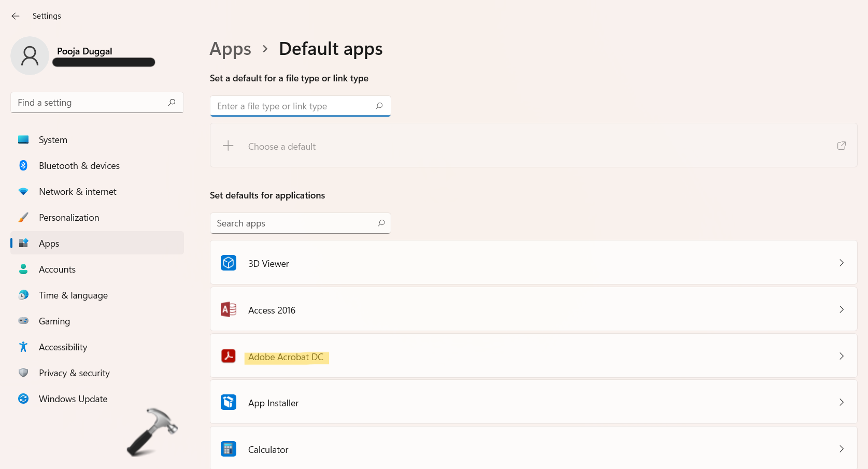Image resolution: width=868 pixels, height=469 pixels.
Task: Click the user profile avatar icon
Action: coord(30,56)
